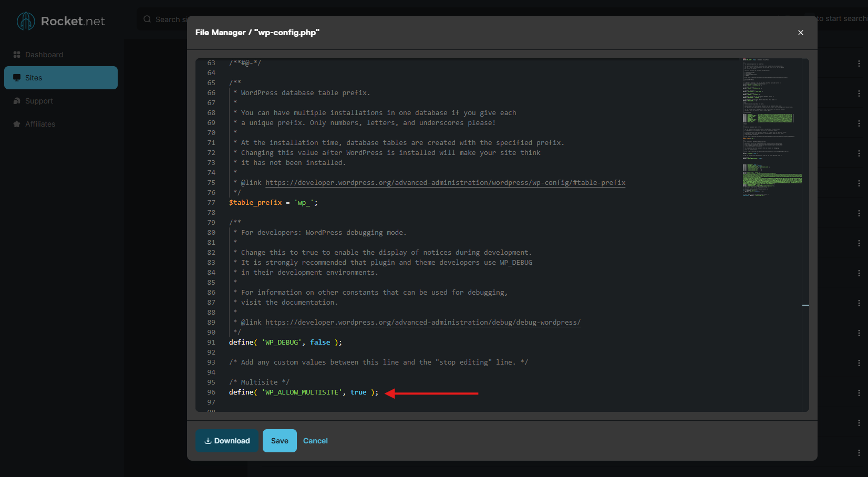Open the topmost row's three-dot menu

tap(859, 64)
